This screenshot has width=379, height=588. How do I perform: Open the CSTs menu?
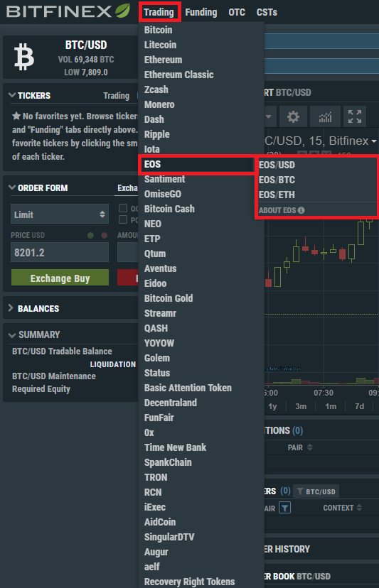click(267, 12)
